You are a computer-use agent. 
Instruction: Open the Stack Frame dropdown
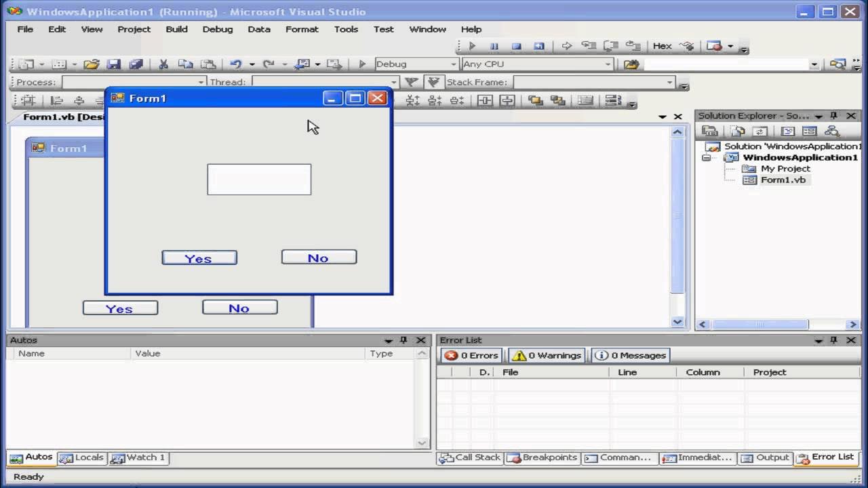click(670, 82)
